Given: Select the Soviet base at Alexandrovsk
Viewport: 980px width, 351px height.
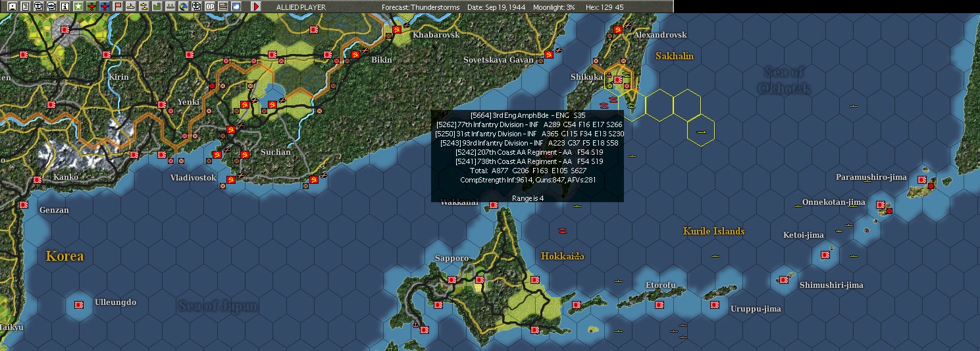Looking at the screenshot, I should 618,30.
